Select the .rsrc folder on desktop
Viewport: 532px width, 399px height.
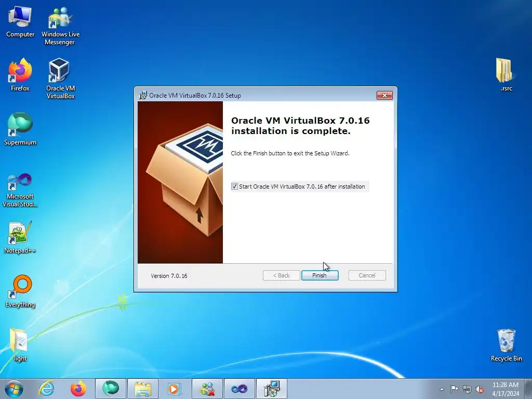506,75
